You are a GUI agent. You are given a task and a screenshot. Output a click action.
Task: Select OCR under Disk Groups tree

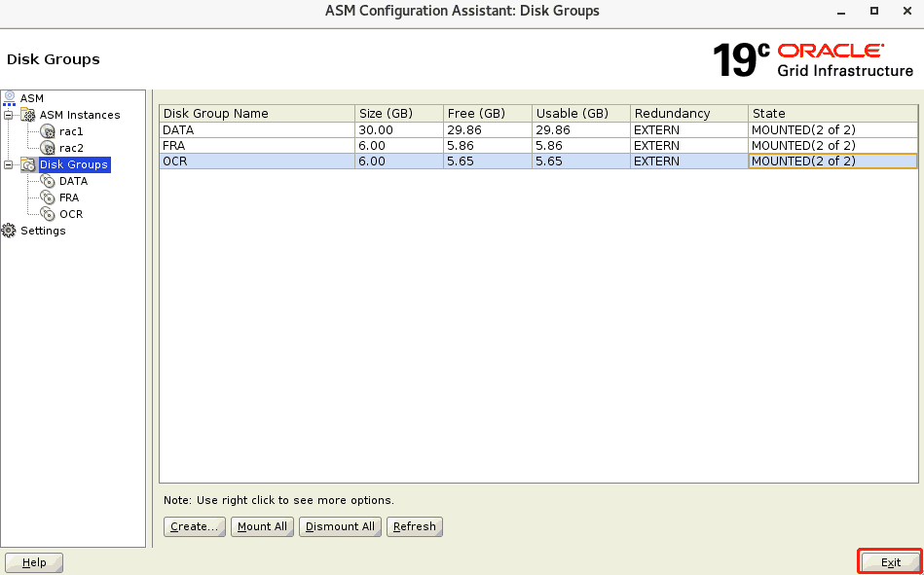click(x=71, y=214)
